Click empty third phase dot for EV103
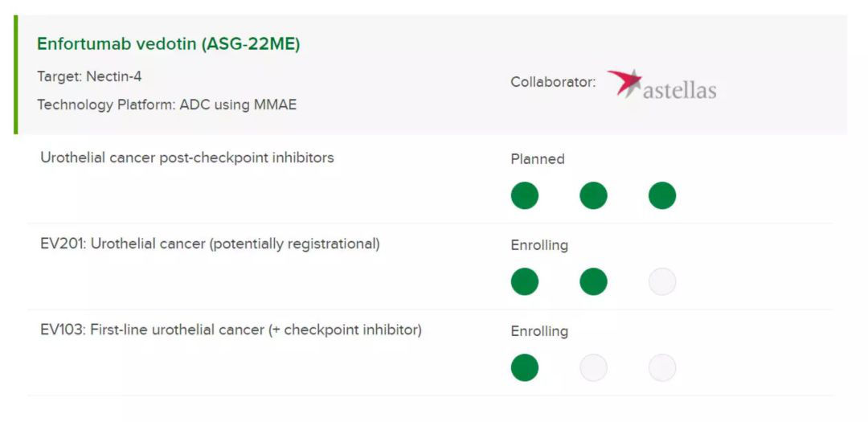 pyautogui.click(x=662, y=367)
